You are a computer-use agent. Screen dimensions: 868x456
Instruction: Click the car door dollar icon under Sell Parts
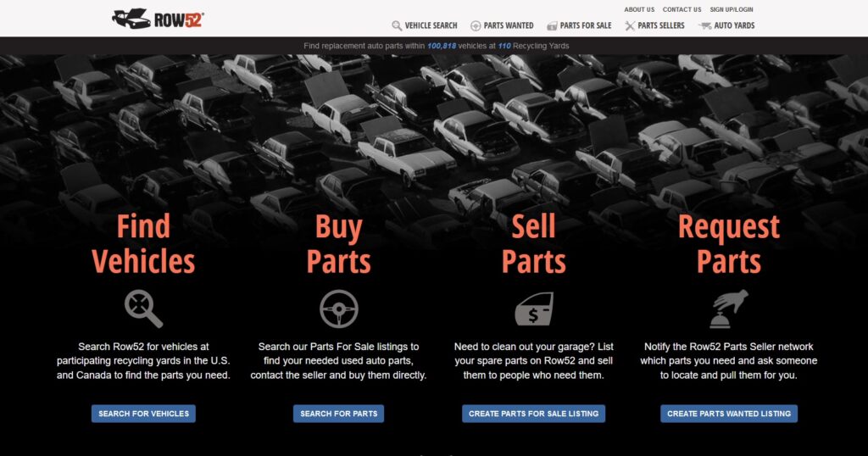(x=534, y=309)
